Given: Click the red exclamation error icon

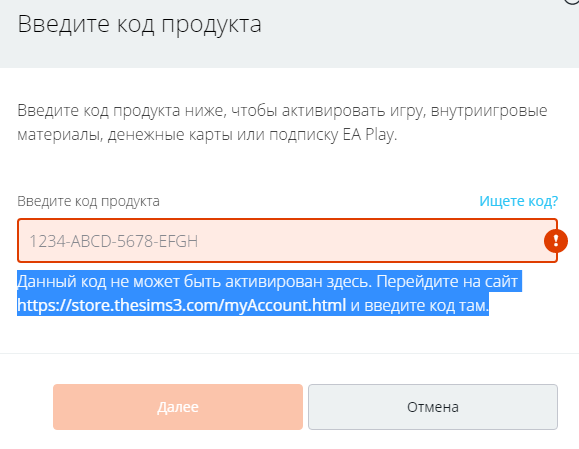Looking at the screenshot, I should (556, 241).
